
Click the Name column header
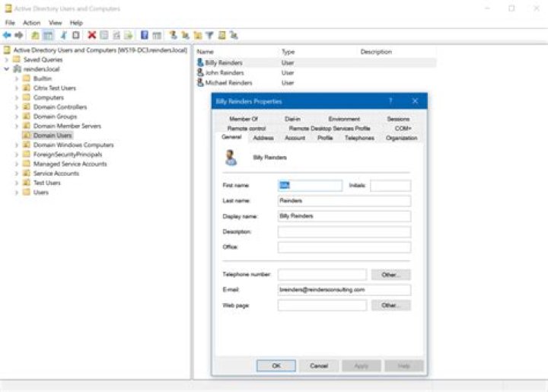205,52
